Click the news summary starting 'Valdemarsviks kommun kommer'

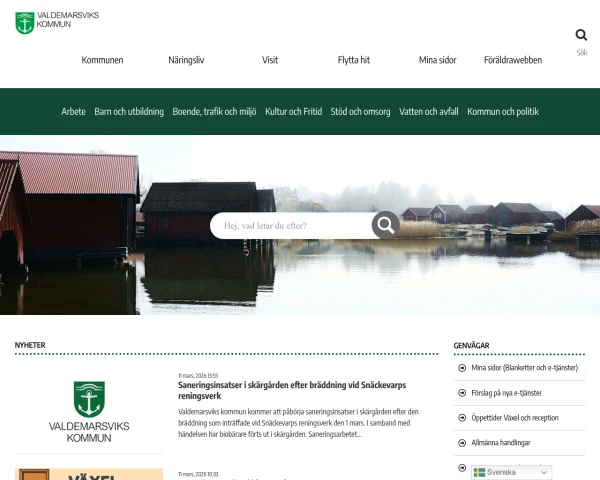pos(298,423)
